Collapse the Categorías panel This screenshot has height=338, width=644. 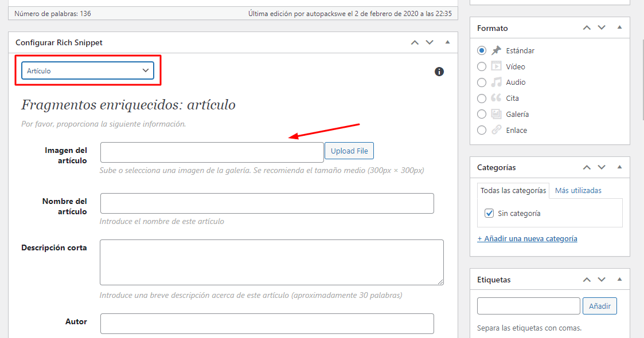pyautogui.click(x=619, y=167)
